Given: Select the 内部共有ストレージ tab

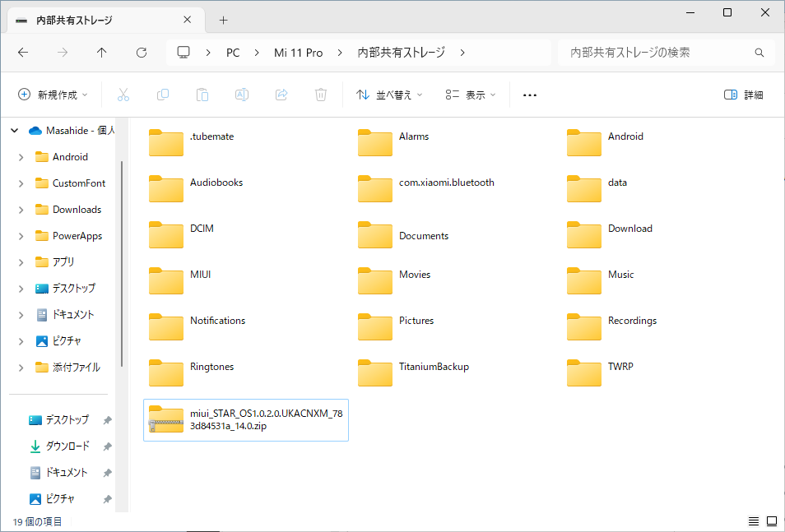Looking at the screenshot, I should tap(105, 20).
